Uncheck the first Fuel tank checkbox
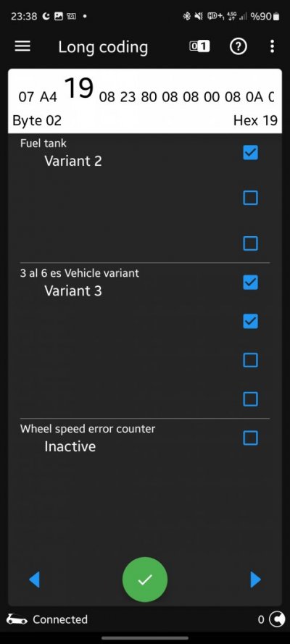Viewport: 290px width, 644px height. tap(251, 153)
